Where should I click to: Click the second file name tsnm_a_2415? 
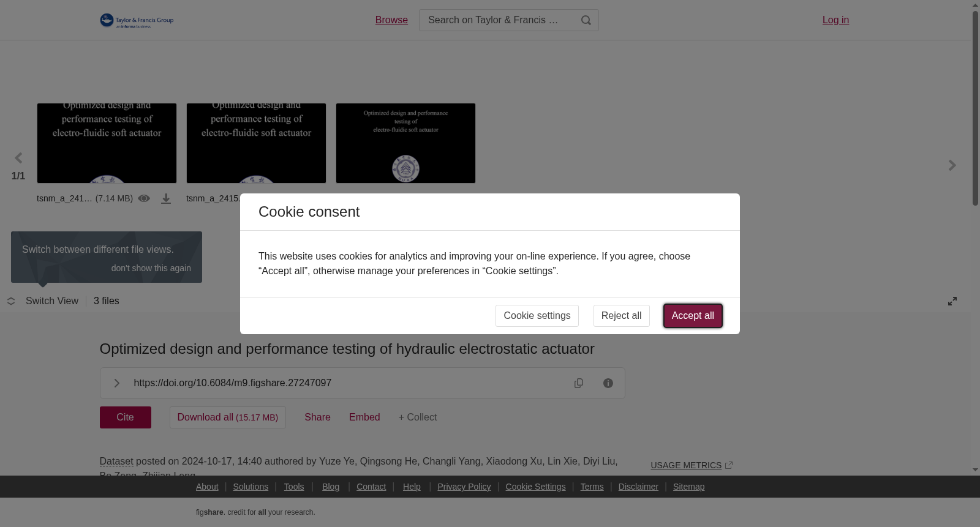click(213, 198)
